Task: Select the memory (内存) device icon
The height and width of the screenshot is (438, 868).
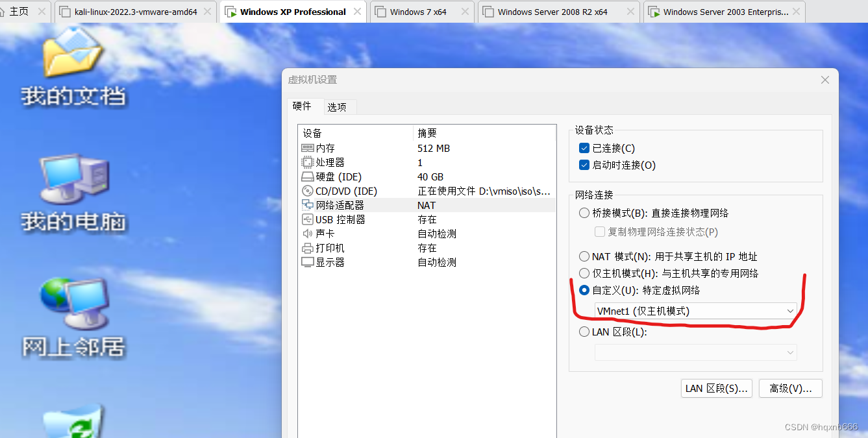Action: (308, 148)
